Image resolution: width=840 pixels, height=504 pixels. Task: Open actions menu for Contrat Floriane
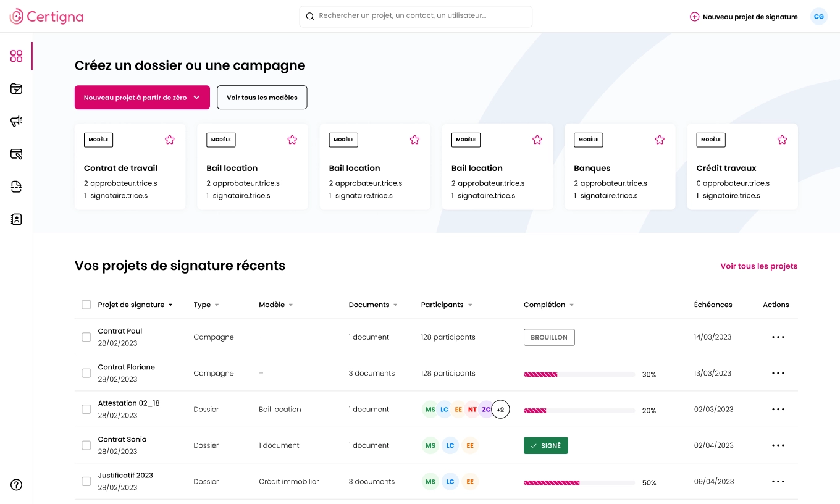tap(778, 373)
